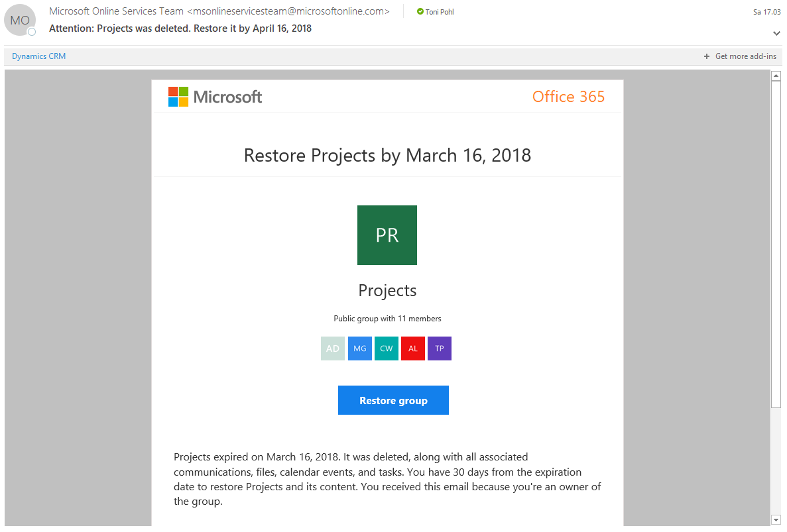Open the green PR Projects group tile
Image resolution: width=787 pixels, height=532 pixels.
pyautogui.click(x=387, y=235)
